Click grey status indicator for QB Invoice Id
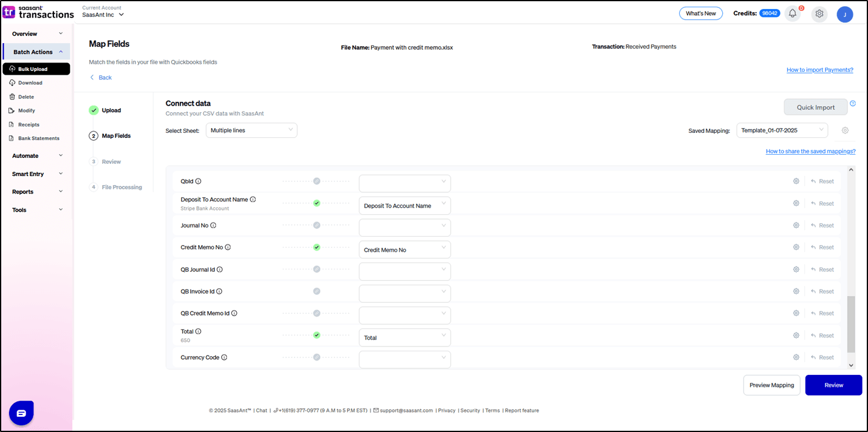Viewport: 868px width, 432px height. click(x=316, y=291)
